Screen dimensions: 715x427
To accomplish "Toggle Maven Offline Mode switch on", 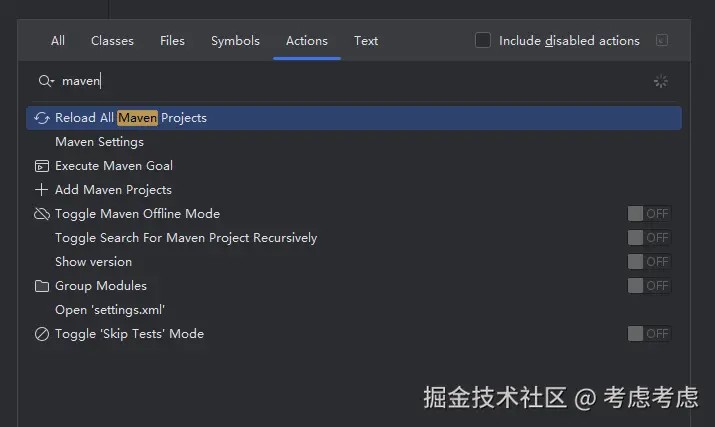I will coord(648,214).
